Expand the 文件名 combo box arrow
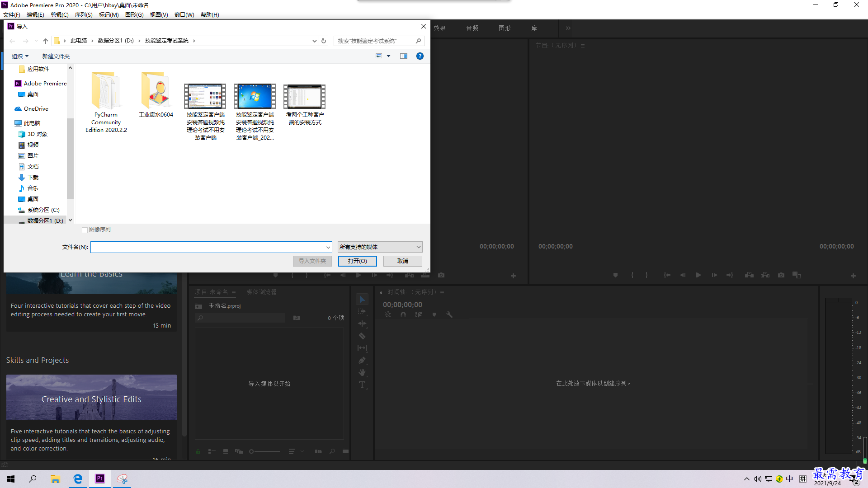 pos(328,247)
